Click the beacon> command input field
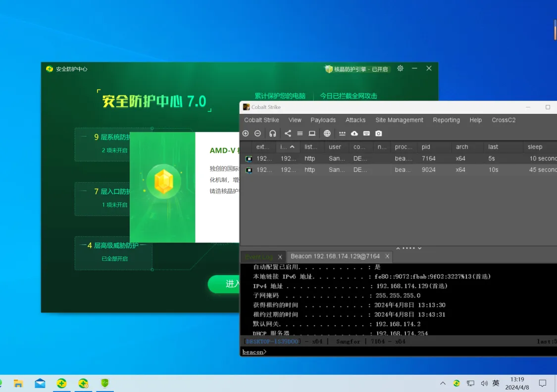 click(398, 352)
